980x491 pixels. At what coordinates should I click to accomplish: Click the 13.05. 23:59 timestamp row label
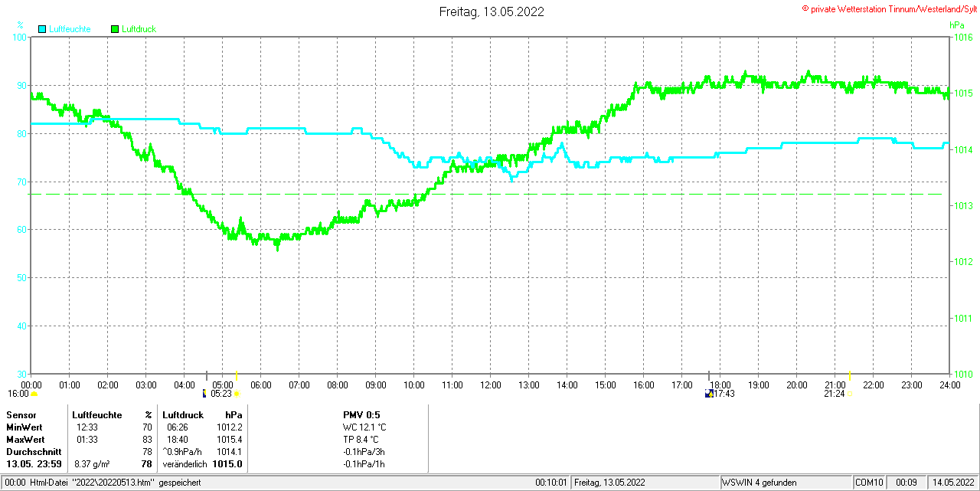(x=34, y=464)
